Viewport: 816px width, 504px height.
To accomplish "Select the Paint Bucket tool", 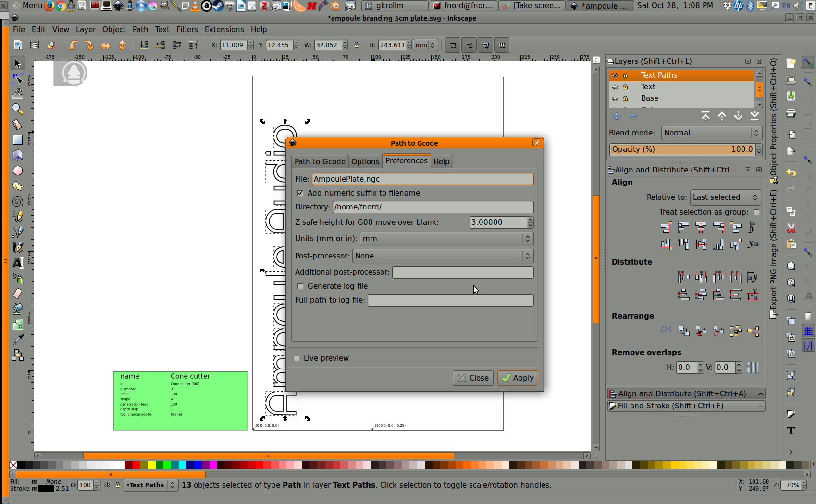I will pos(17,308).
